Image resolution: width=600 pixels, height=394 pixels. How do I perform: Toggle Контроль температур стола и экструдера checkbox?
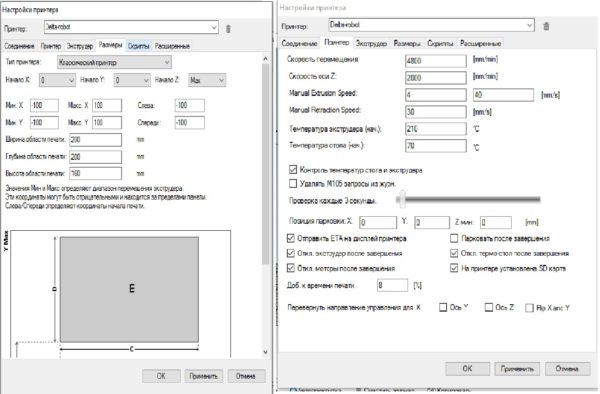click(293, 169)
